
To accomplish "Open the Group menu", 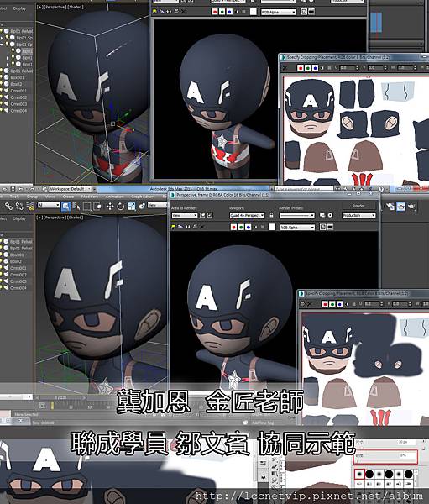I will 32,197.
